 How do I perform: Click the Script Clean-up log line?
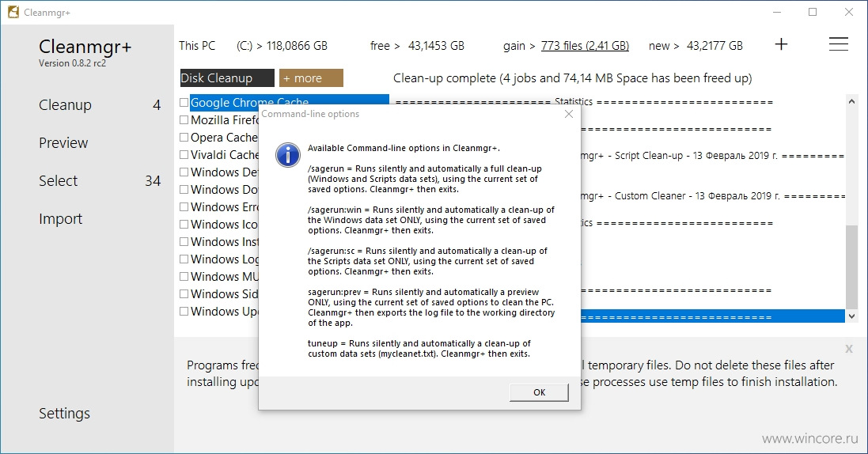[713, 156]
